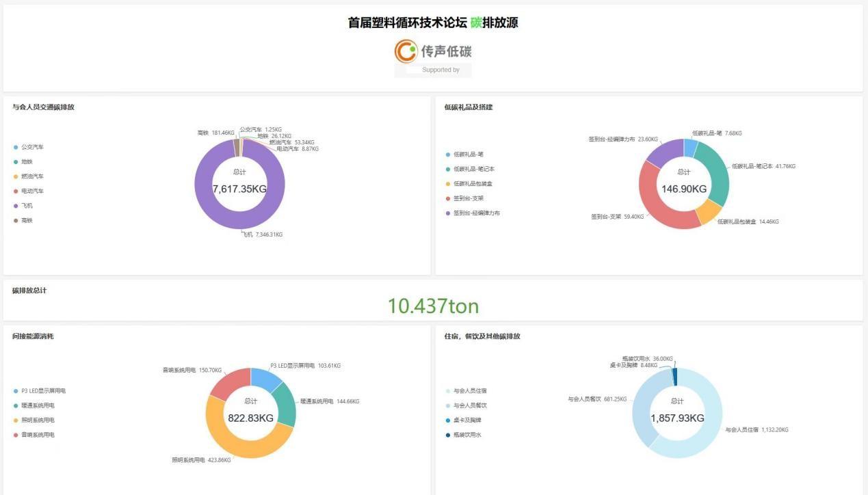Click the 低碳礼品及搭建 panel title
Screen dimensions: 868x495
pyautogui.click(x=469, y=107)
